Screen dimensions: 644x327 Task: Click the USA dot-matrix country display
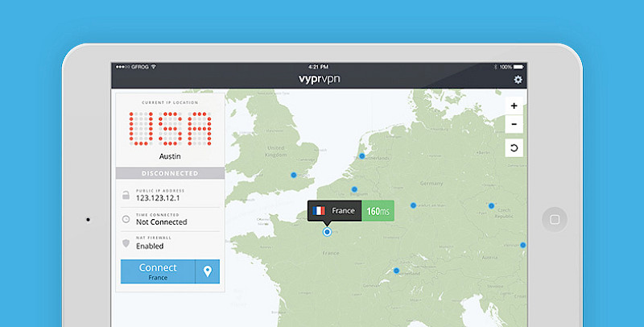coord(170,129)
